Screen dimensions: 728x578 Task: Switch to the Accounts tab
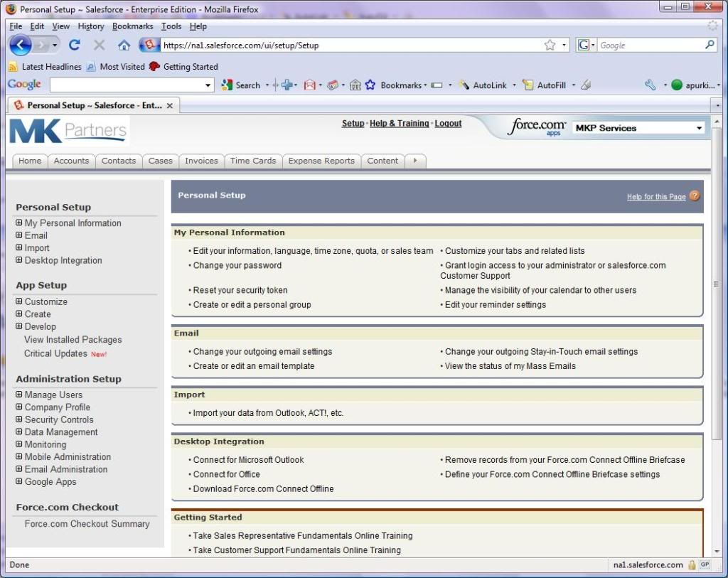point(71,161)
